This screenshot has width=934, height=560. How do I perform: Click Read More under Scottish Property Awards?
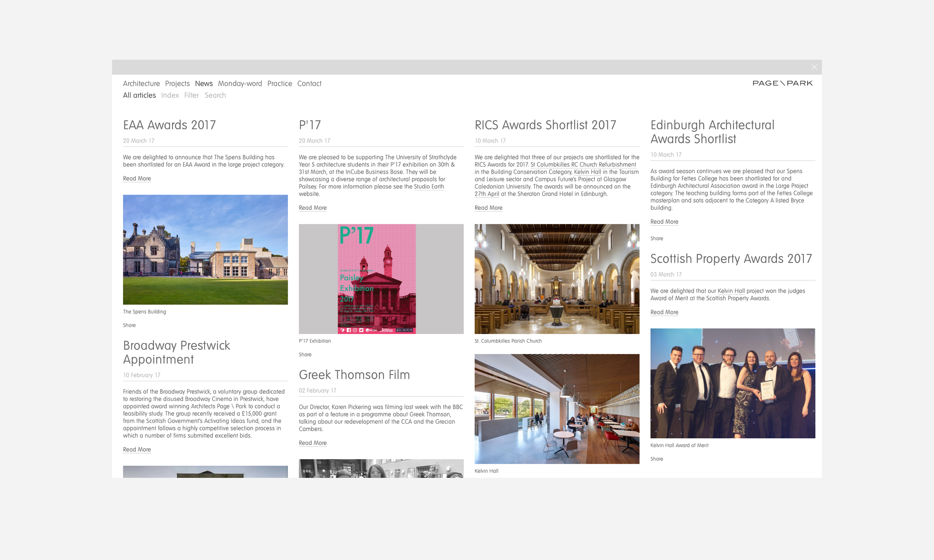tap(664, 312)
